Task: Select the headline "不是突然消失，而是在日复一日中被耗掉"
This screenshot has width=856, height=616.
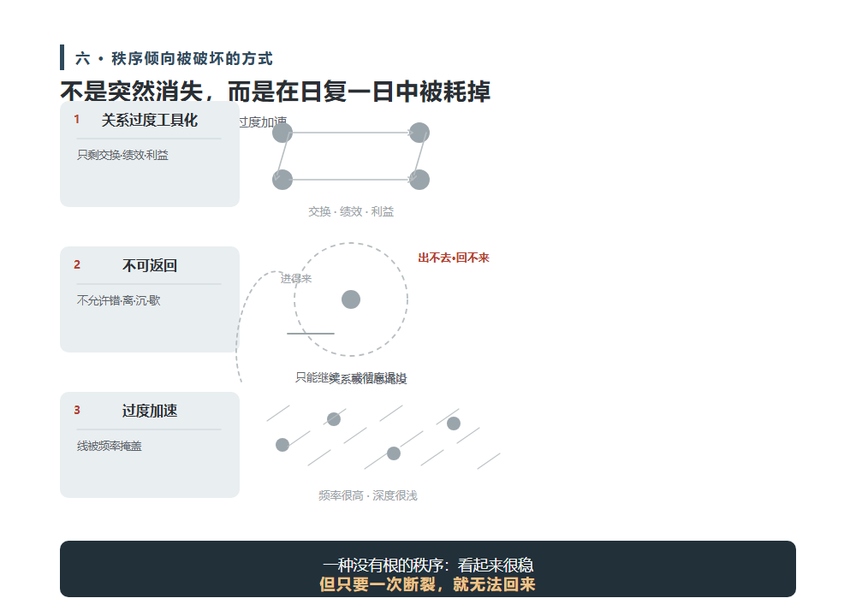Action: click(x=275, y=92)
